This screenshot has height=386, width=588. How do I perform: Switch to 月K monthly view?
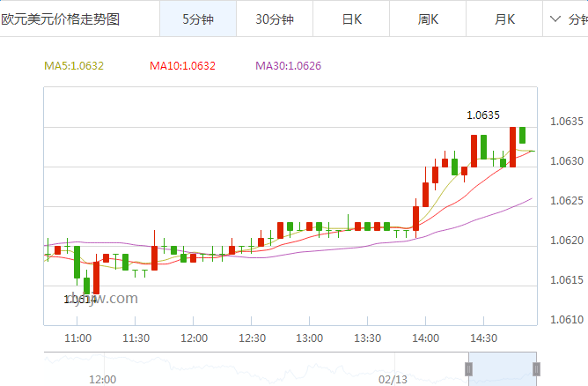pos(505,19)
